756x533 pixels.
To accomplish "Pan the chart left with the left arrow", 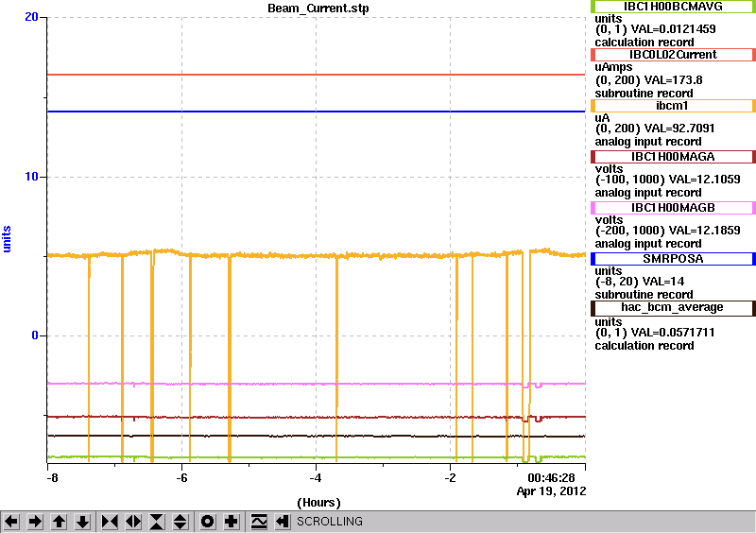I will click(x=11, y=522).
